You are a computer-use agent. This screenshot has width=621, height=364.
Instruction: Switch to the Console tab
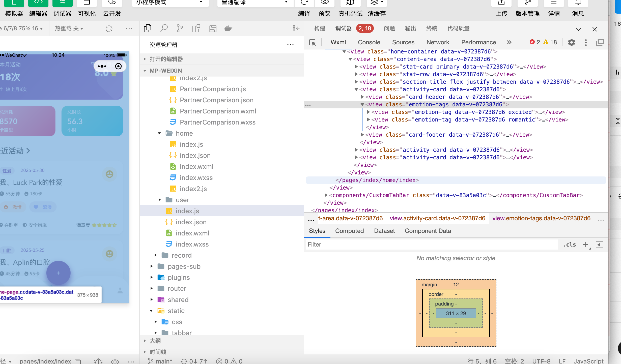click(x=369, y=42)
